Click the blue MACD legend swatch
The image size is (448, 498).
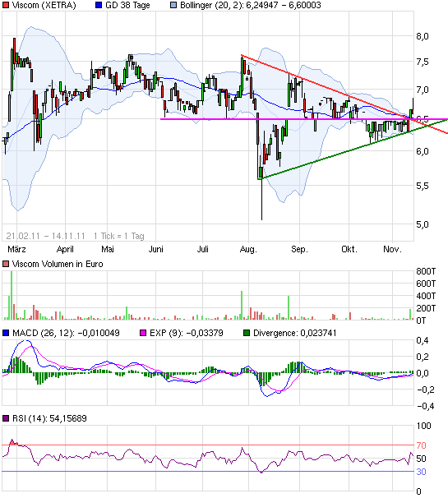coord(6,333)
